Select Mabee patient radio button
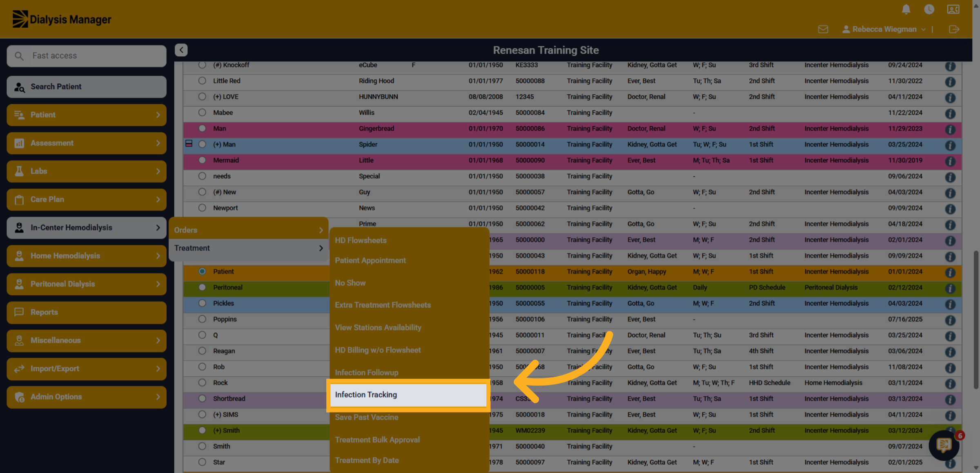The height and width of the screenshot is (473, 980). pos(202,113)
